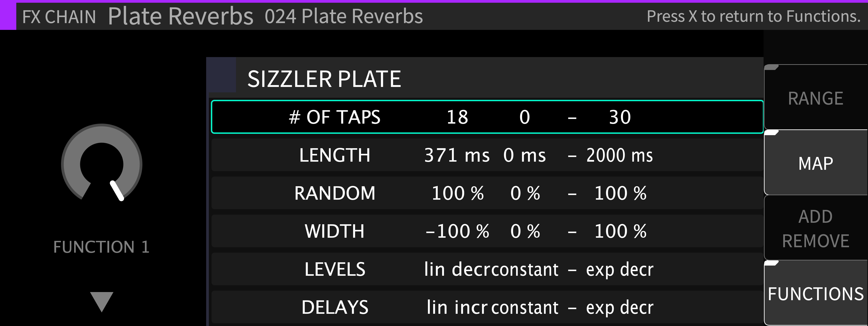Open the FUNCTIONS side tab
Viewport: 868px width, 326px height.
click(816, 293)
